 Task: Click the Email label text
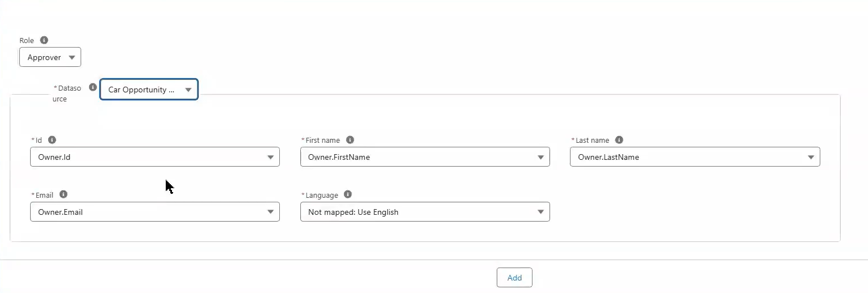pyautogui.click(x=44, y=195)
